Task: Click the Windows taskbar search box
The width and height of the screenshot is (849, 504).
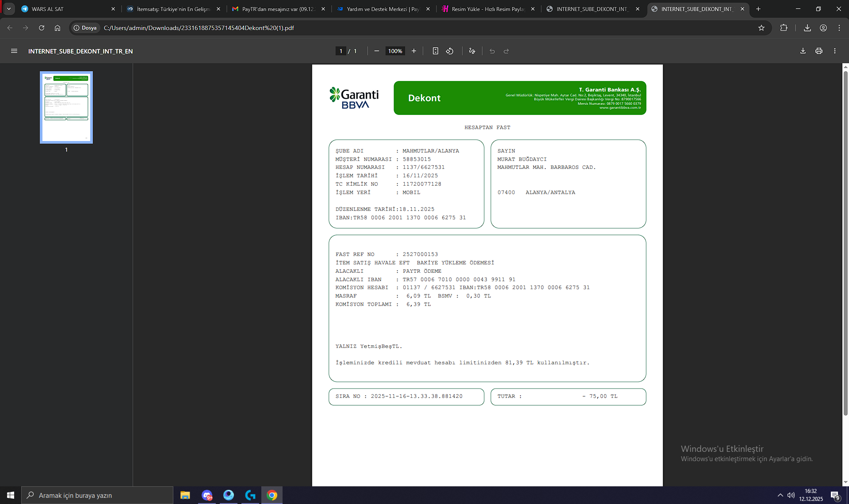Action: pos(97,495)
